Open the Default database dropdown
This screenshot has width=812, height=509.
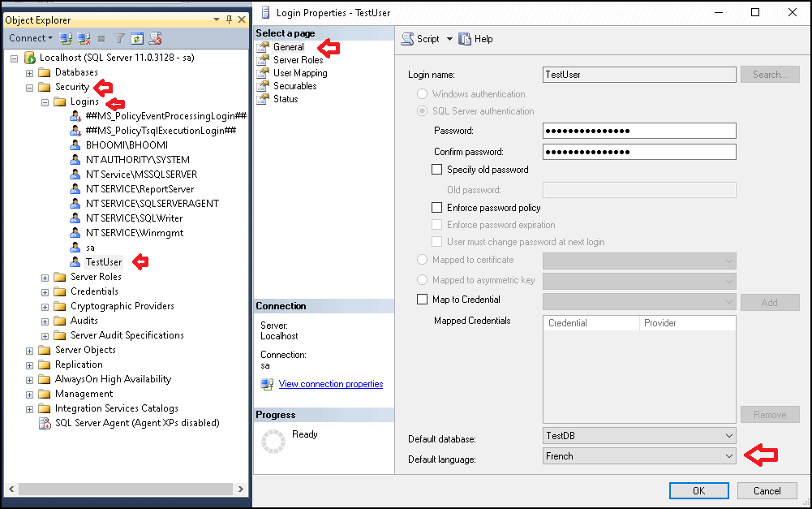point(728,436)
